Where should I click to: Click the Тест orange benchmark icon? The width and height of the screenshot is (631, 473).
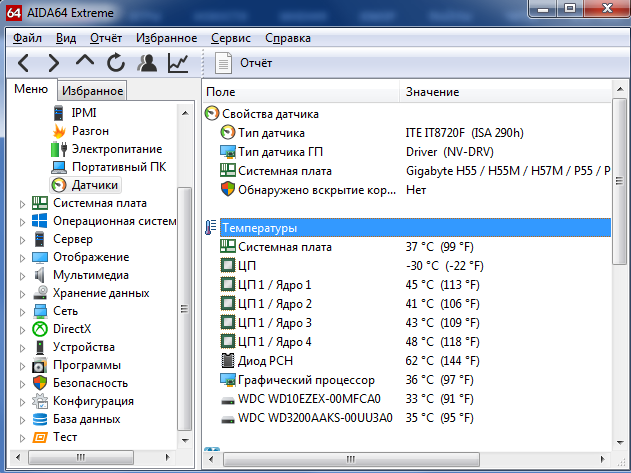coord(40,437)
